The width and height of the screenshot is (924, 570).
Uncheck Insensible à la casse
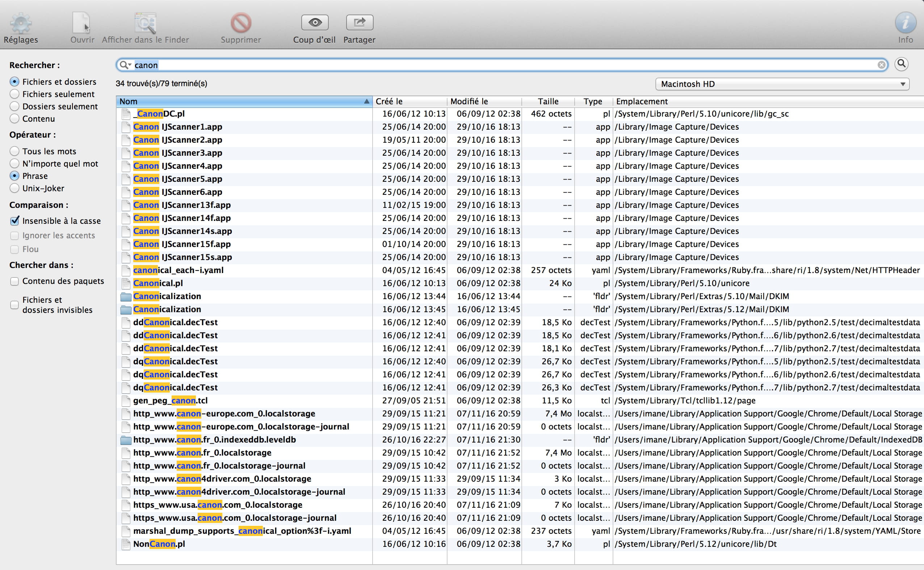(15, 221)
